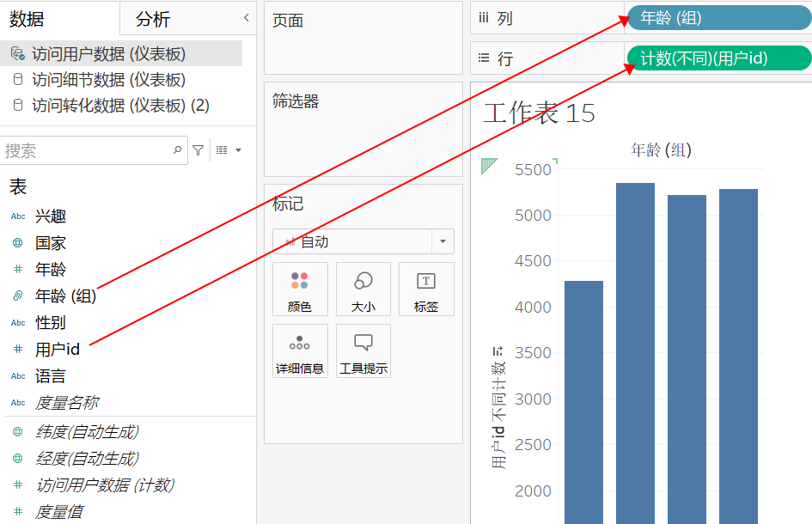The width and height of the screenshot is (812, 524).
Task: Click the Abc icon beside 兴趣
Action: pyautogui.click(x=18, y=216)
